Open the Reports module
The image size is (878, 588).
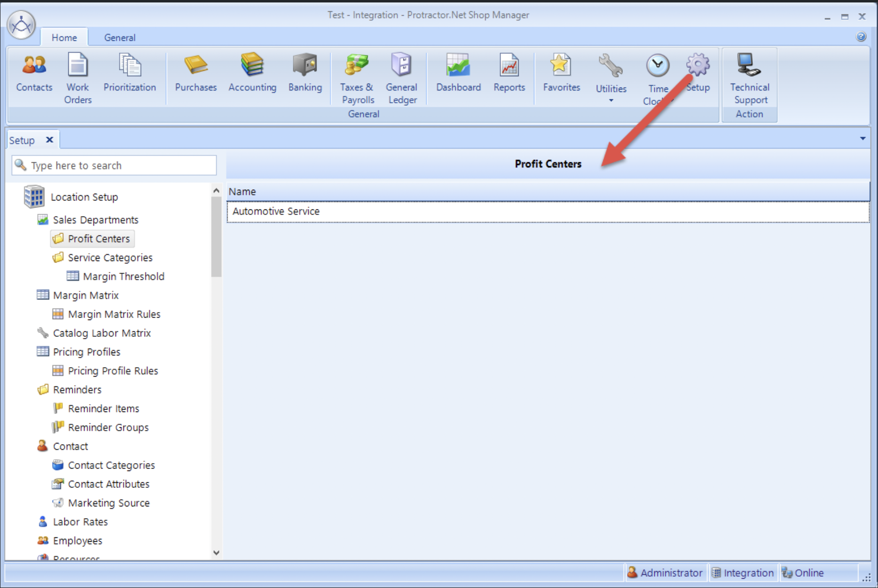(x=509, y=73)
